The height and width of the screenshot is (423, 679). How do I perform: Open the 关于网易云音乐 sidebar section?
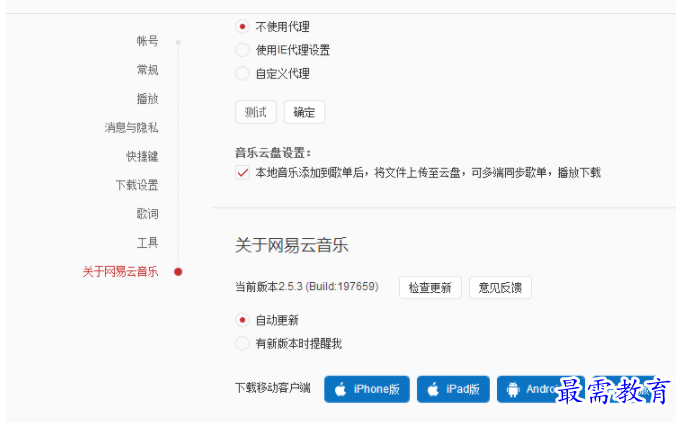[120, 272]
